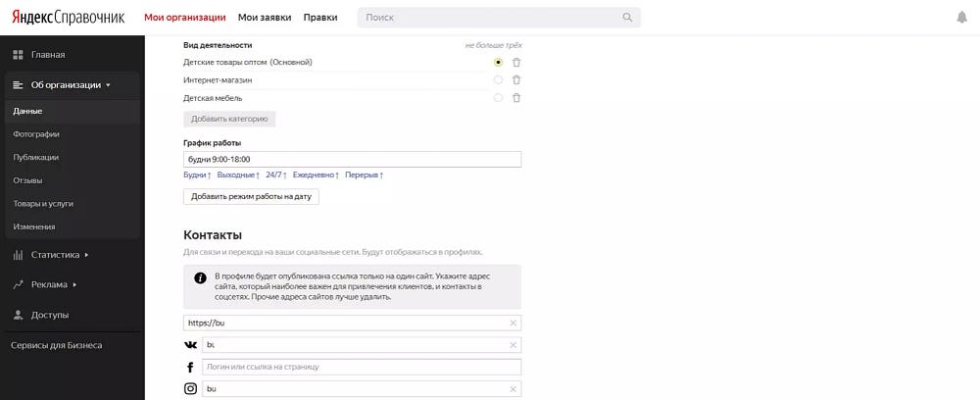Select Детские товары оптом radio button

(498, 63)
